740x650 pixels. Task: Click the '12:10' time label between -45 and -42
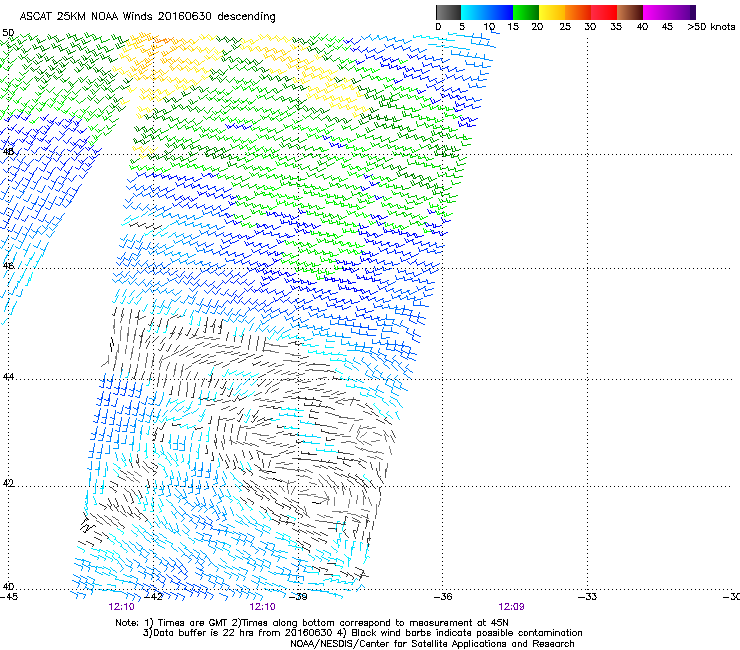coord(121,607)
